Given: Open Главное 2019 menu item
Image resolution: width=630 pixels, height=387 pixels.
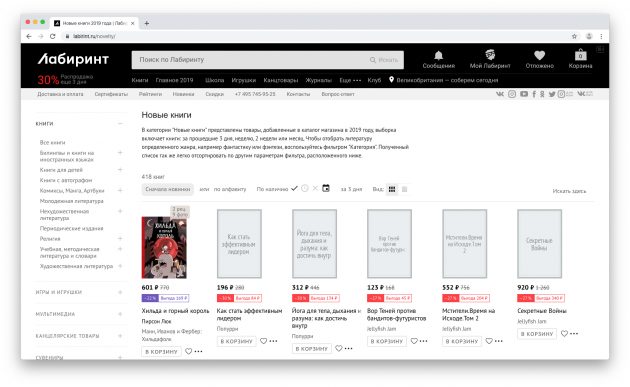Looking at the screenshot, I should tap(174, 80).
